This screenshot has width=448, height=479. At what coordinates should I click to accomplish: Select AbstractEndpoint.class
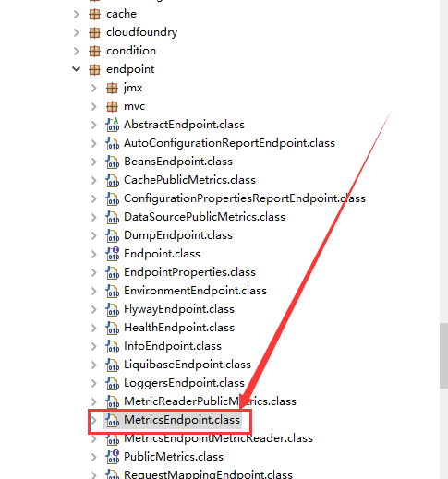point(184,125)
